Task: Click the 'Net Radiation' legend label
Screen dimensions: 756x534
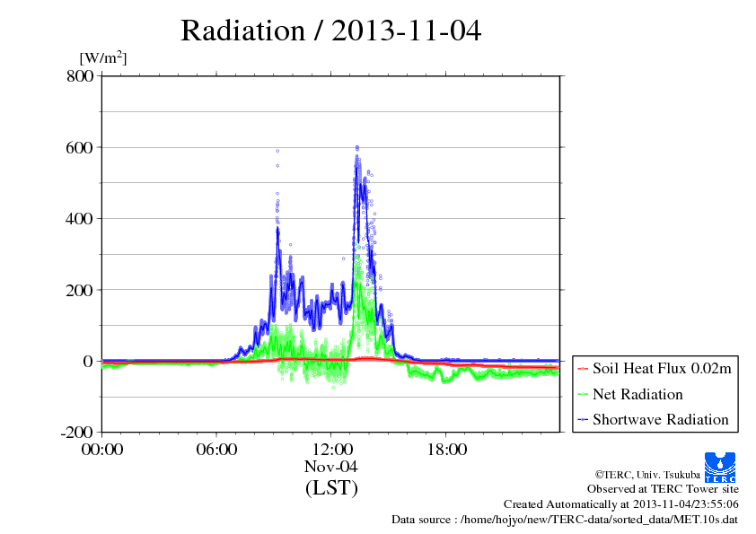Action: point(637,394)
